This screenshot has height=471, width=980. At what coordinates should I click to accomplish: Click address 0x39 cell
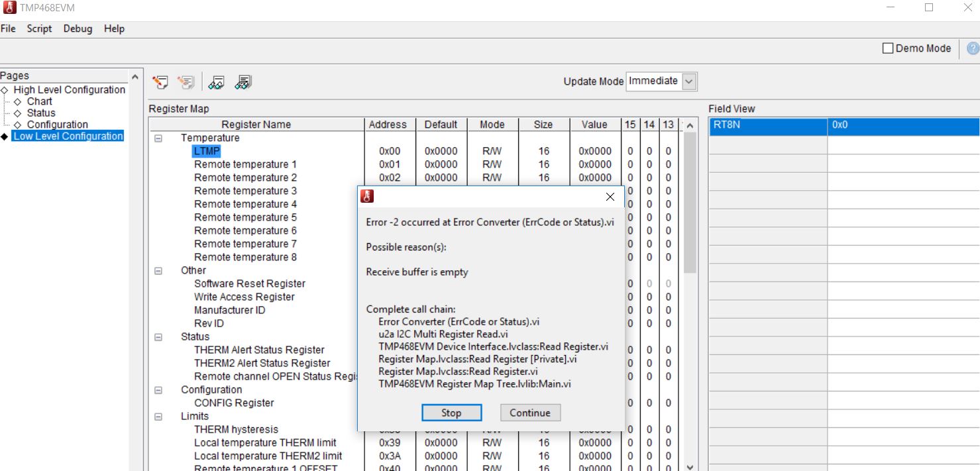coord(389,443)
